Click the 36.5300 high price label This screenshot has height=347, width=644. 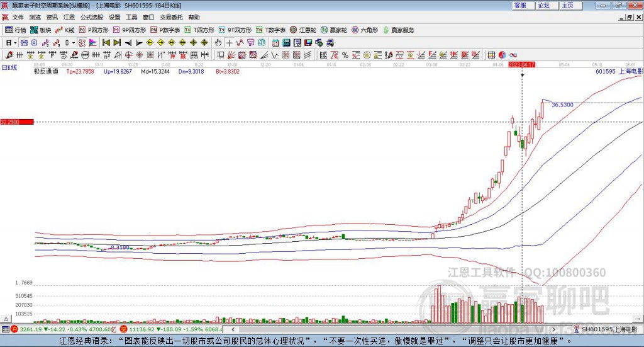tap(562, 105)
